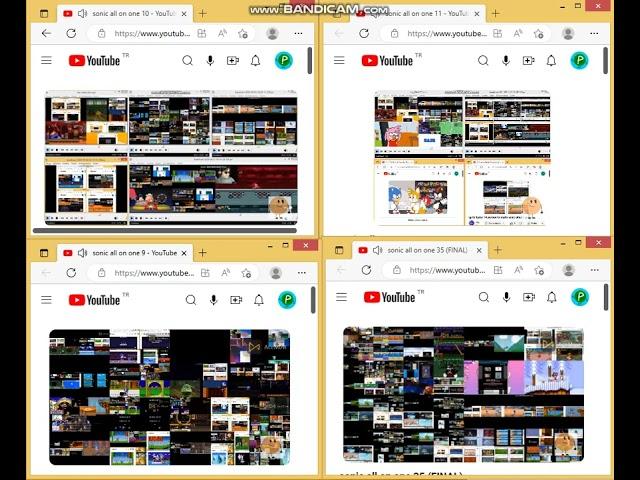Click Create video icon in sonic all on one 10 window
Screen dimensions: 640x480
pyautogui.click(x=233, y=61)
